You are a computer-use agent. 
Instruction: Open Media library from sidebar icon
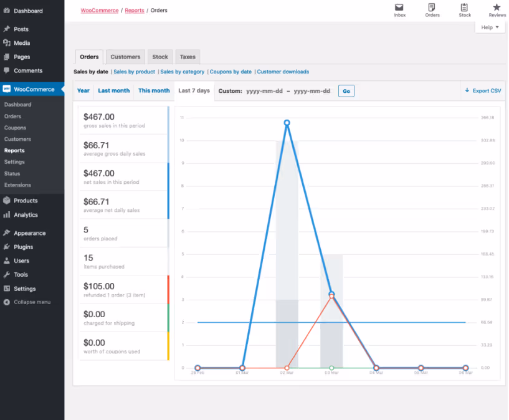7,42
